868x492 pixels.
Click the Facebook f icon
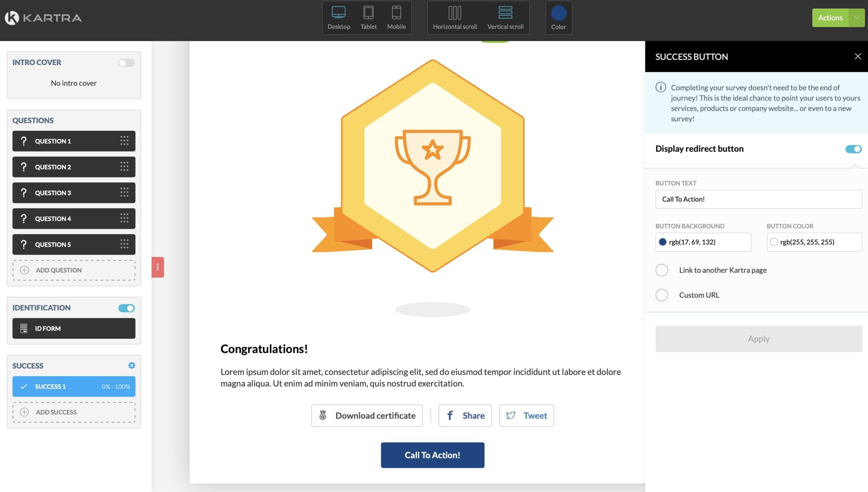click(x=450, y=415)
